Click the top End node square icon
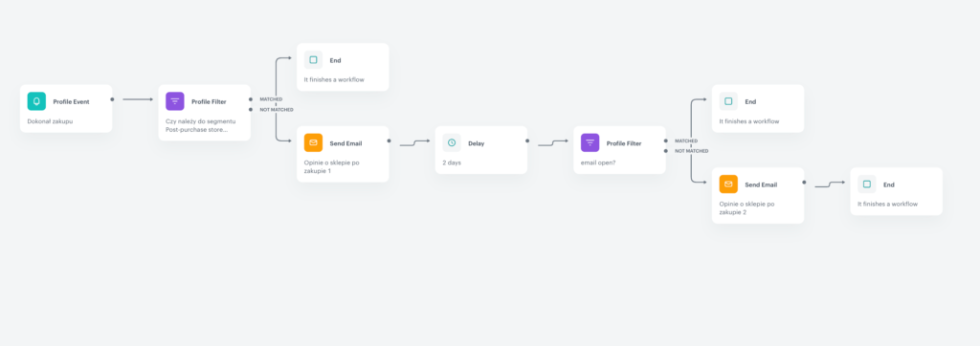The height and width of the screenshot is (346, 980). click(313, 60)
